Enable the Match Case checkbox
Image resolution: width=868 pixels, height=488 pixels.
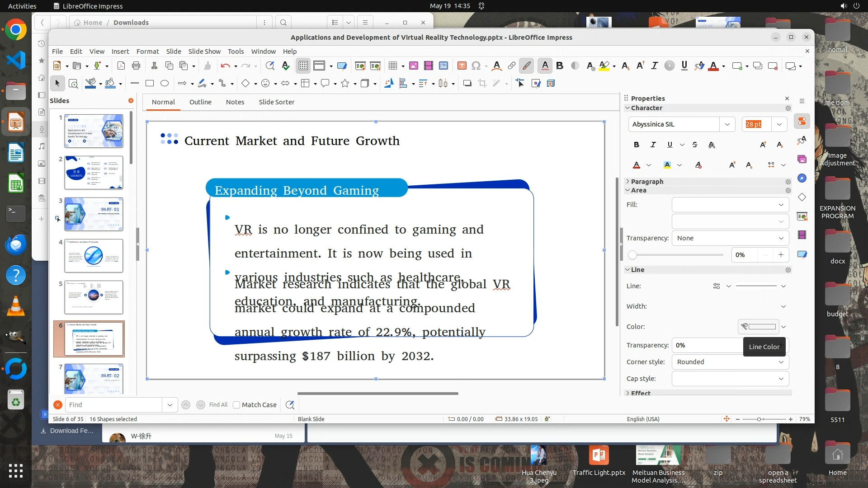236,405
